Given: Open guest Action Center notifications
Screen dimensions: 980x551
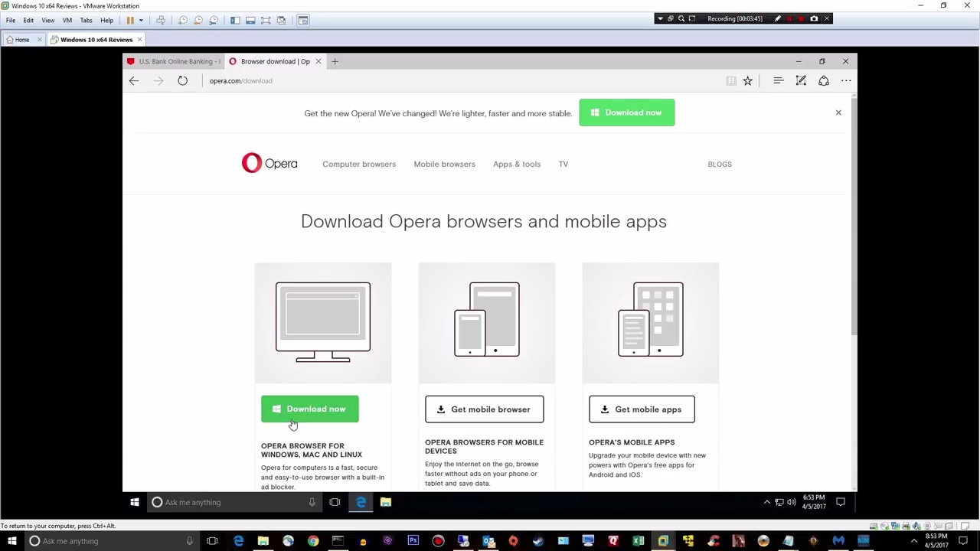Looking at the screenshot, I should click(841, 502).
